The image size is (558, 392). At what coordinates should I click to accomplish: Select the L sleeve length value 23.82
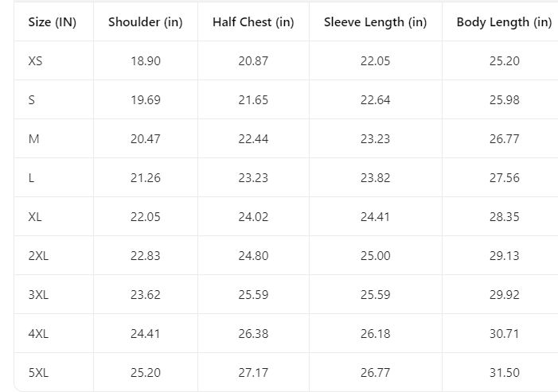375,178
